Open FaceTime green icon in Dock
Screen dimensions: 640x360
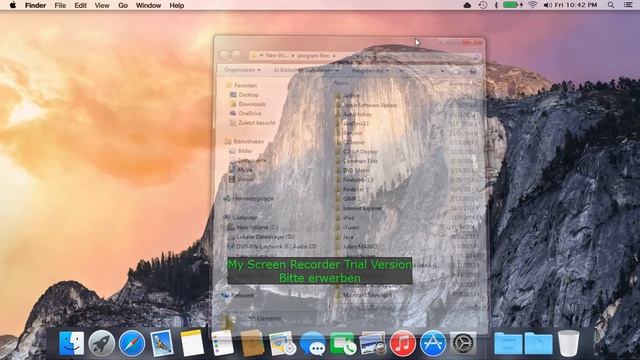tap(342, 344)
